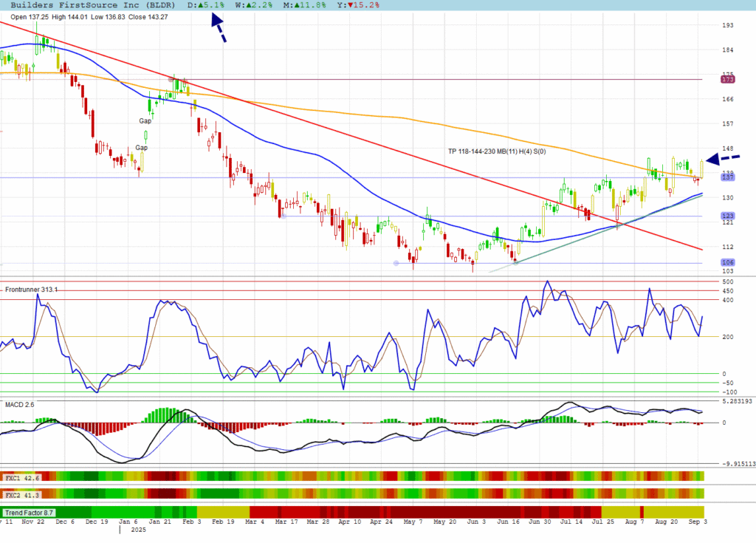Click the Feb 3 date label

point(191,522)
